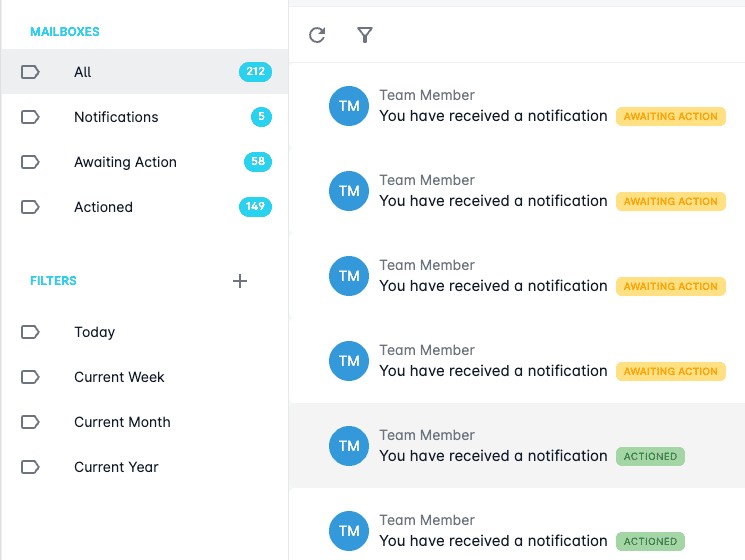Apply the Today filter
Viewport: 745px width, 560px height.
[145, 332]
